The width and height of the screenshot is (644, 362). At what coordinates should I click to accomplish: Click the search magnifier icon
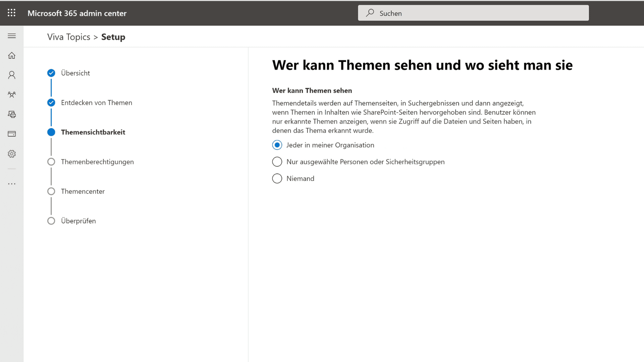pyautogui.click(x=370, y=13)
